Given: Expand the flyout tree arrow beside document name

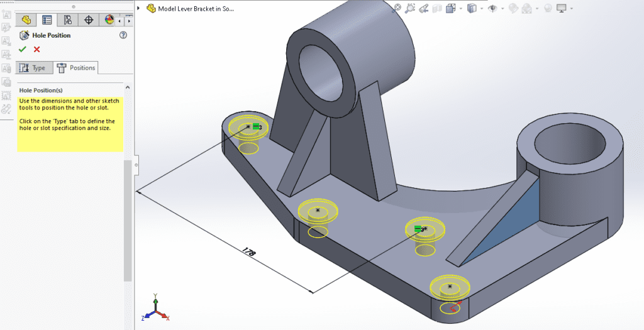Looking at the screenshot, I should (139, 8).
